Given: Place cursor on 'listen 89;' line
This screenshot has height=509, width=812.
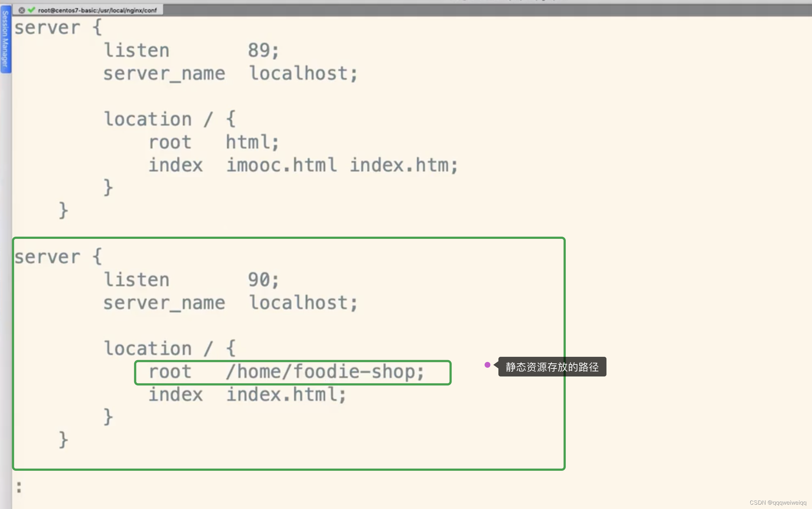Looking at the screenshot, I should pyautogui.click(x=191, y=50).
